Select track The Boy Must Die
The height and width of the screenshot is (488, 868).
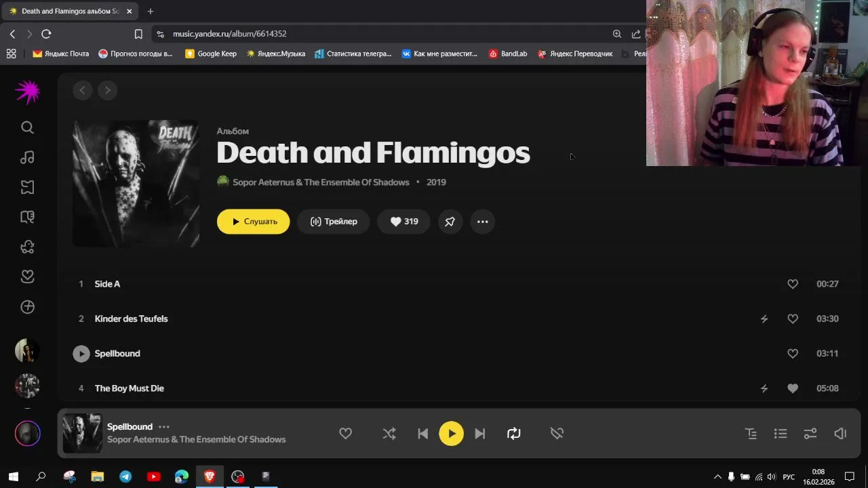click(129, 388)
